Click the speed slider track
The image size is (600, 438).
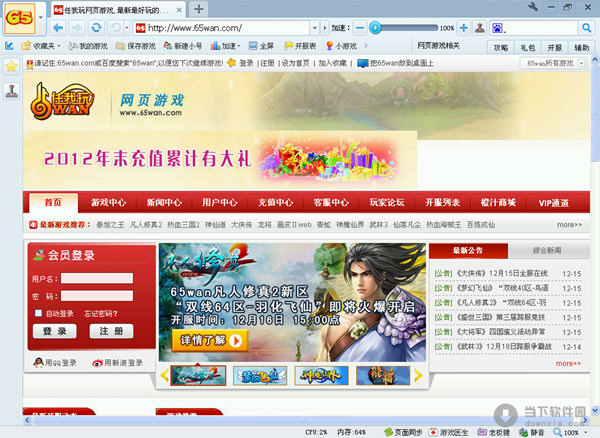tap(409, 28)
